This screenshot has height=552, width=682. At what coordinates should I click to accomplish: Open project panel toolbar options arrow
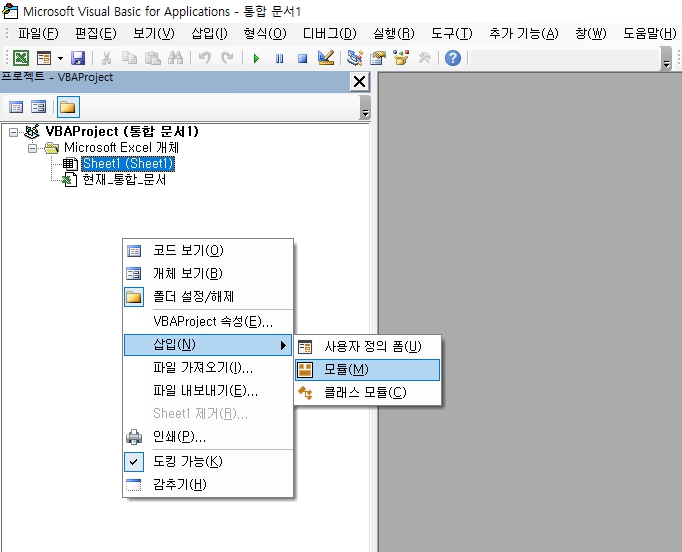click(365, 107)
